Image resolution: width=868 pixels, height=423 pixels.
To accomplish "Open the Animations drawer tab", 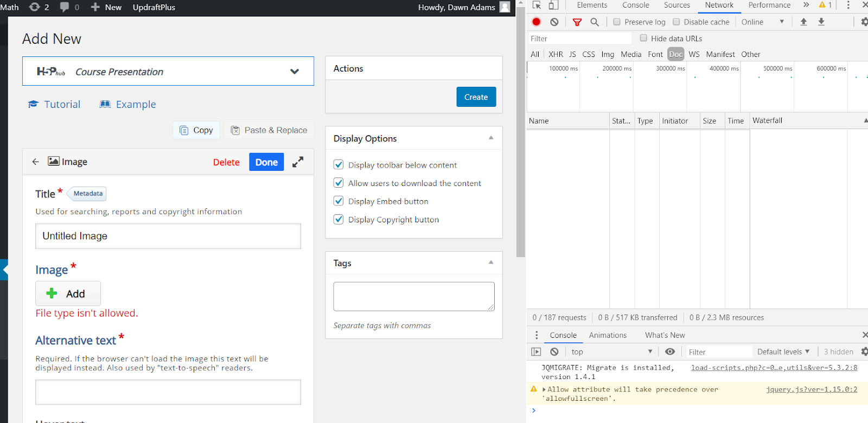I will (608, 335).
